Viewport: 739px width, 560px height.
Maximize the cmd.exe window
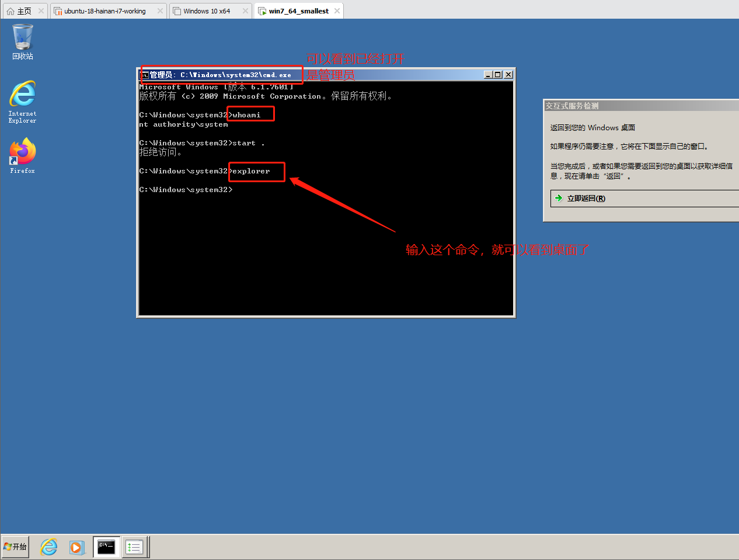coord(498,75)
